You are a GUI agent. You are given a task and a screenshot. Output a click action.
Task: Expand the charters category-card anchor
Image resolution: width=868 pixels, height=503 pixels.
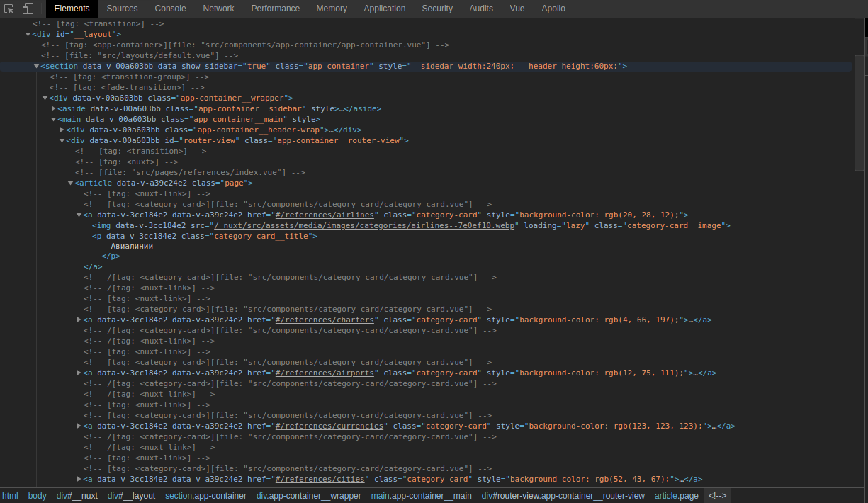79,320
